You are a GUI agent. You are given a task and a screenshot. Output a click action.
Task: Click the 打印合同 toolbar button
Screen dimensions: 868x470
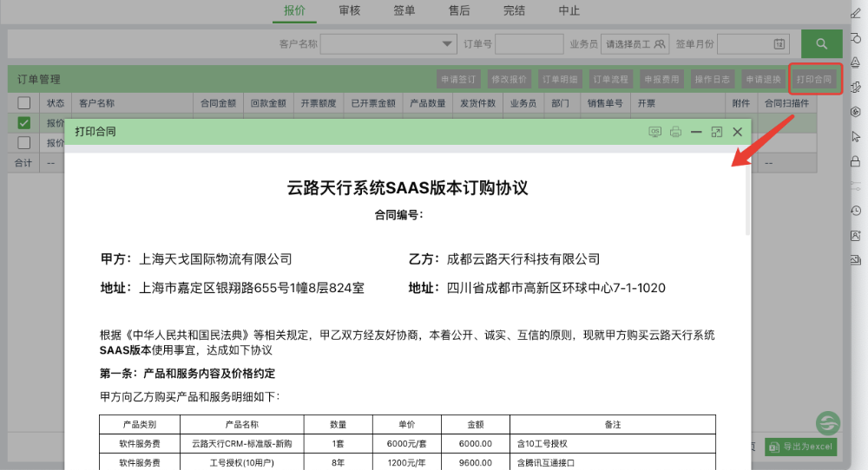click(x=814, y=79)
